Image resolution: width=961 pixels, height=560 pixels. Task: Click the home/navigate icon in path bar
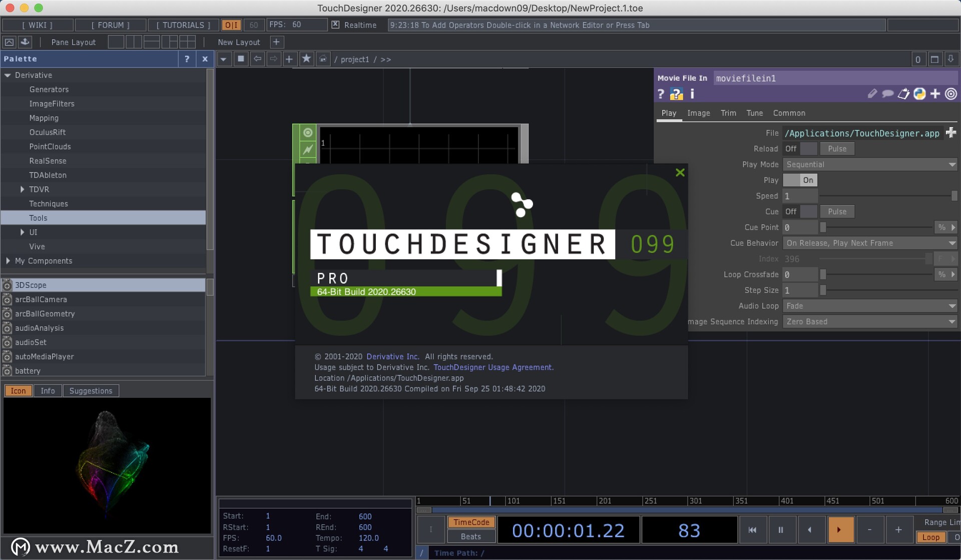[322, 60]
